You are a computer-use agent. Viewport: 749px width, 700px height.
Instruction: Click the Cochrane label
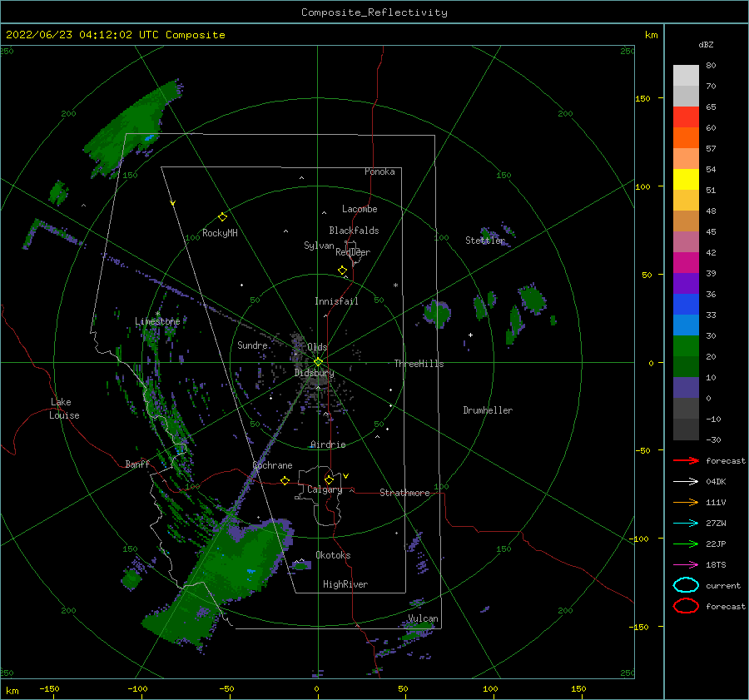tap(272, 465)
